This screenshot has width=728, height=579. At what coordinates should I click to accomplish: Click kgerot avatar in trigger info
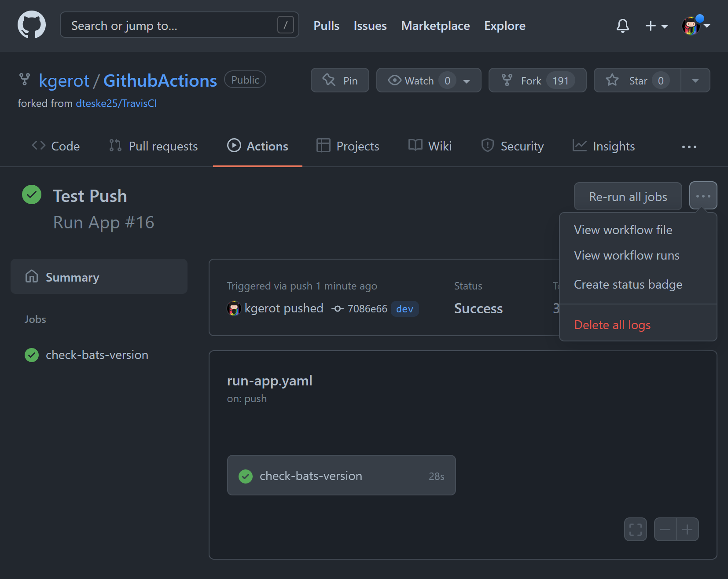(234, 308)
